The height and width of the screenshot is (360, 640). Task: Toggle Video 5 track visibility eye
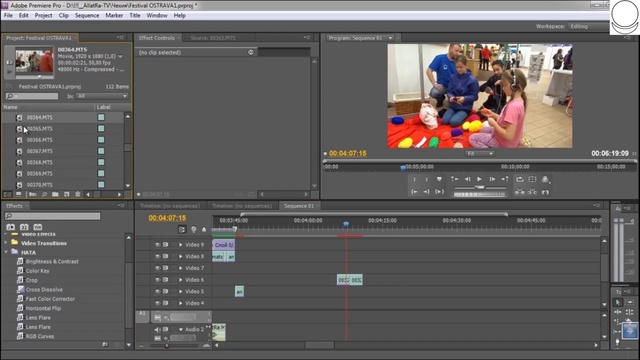[x=158, y=291]
